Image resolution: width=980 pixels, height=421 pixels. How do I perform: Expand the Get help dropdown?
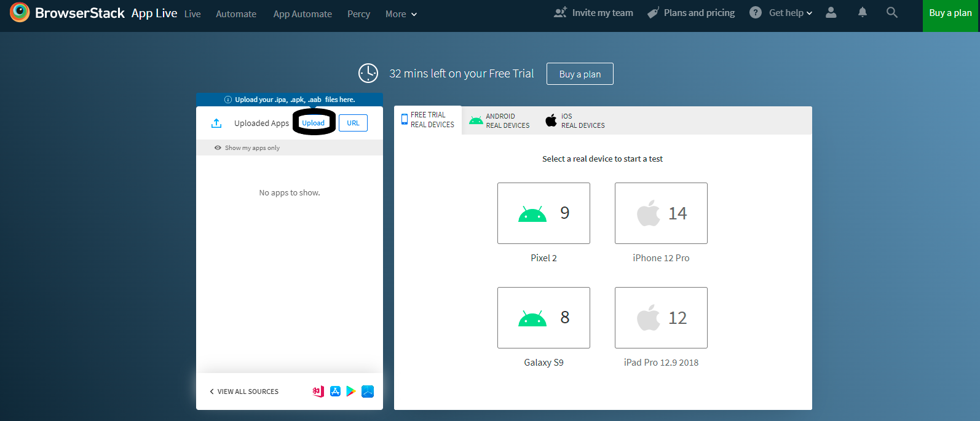tap(790, 13)
